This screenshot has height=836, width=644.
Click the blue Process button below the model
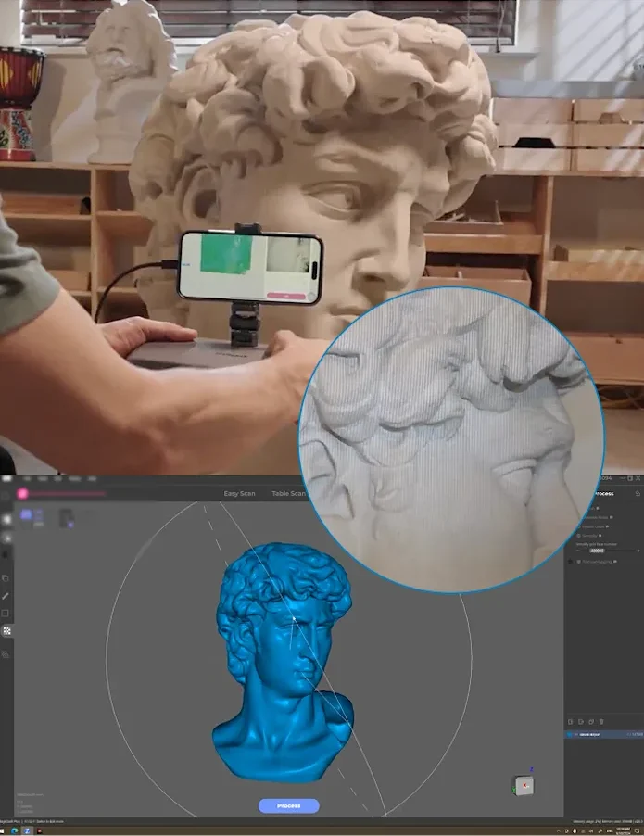pyautogui.click(x=289, y=805)
